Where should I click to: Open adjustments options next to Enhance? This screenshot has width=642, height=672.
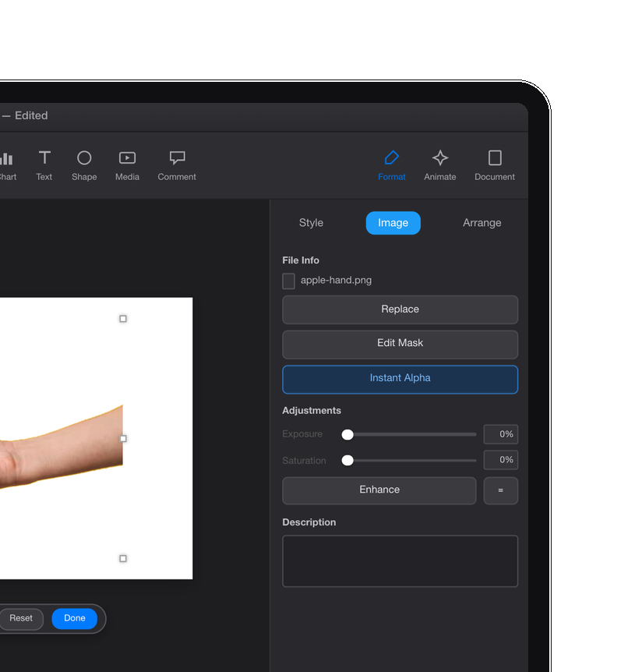[501, 490]
